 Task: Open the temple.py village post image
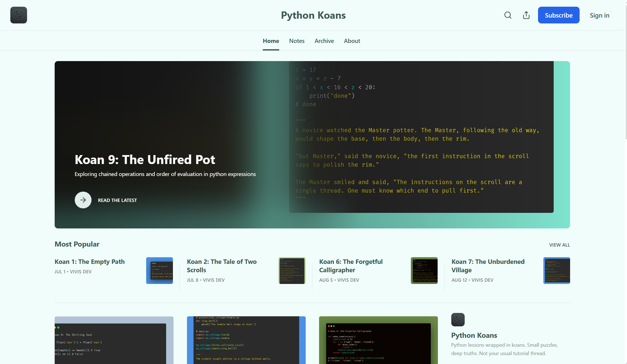(246, 340)
